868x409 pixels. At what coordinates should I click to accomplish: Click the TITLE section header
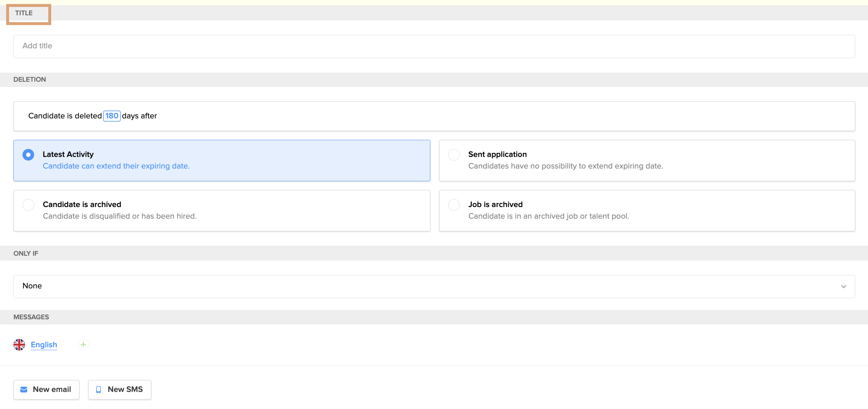[24, 13]
